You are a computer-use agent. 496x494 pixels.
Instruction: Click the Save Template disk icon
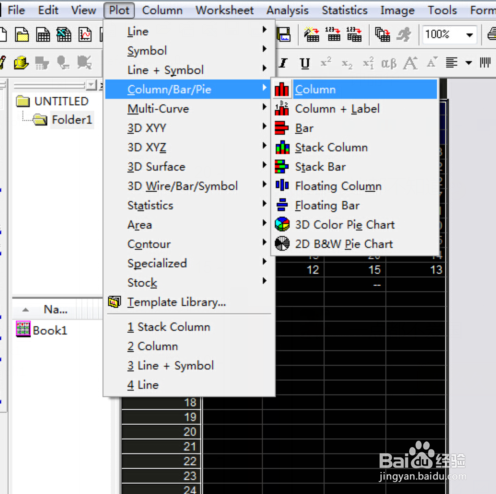point(284,35)
